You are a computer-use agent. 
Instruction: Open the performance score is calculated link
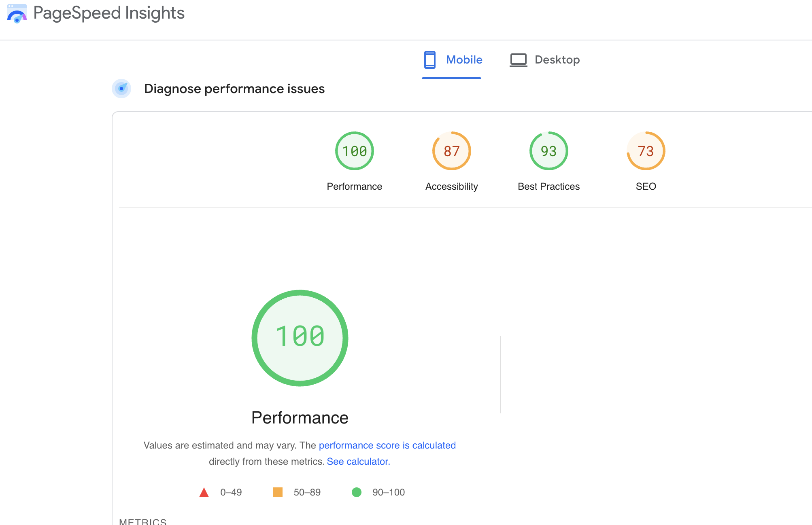tap(387, 445)
